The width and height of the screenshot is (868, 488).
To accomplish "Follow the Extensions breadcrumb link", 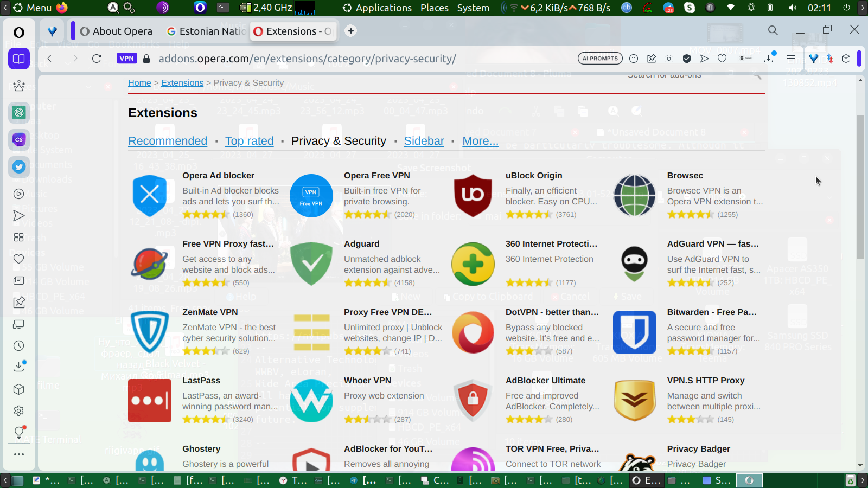I will (182, 83).
